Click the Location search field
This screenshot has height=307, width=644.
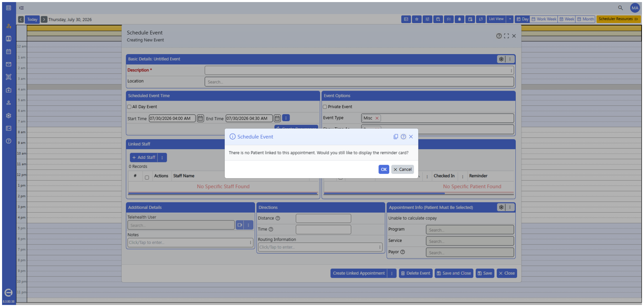359,82
